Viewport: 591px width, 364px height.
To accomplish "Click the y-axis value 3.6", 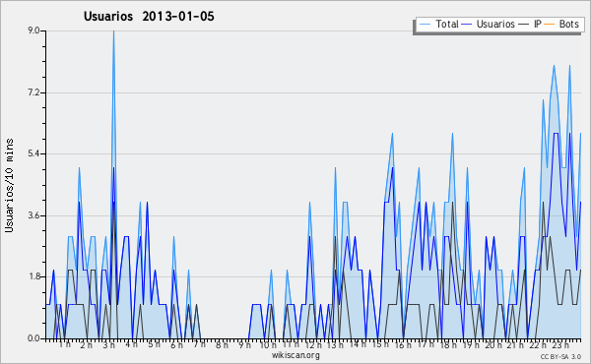I will [33, 215].
